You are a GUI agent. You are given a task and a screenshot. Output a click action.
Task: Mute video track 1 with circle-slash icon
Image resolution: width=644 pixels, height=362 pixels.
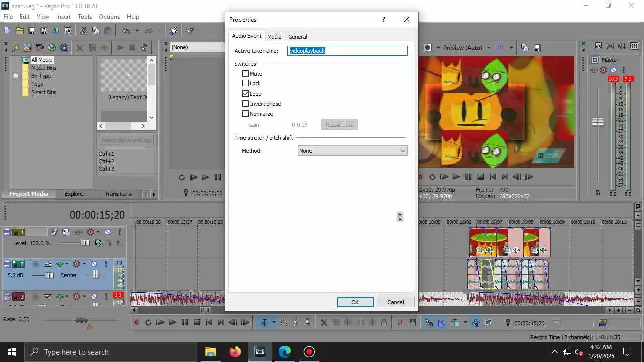tap(107, 232)
